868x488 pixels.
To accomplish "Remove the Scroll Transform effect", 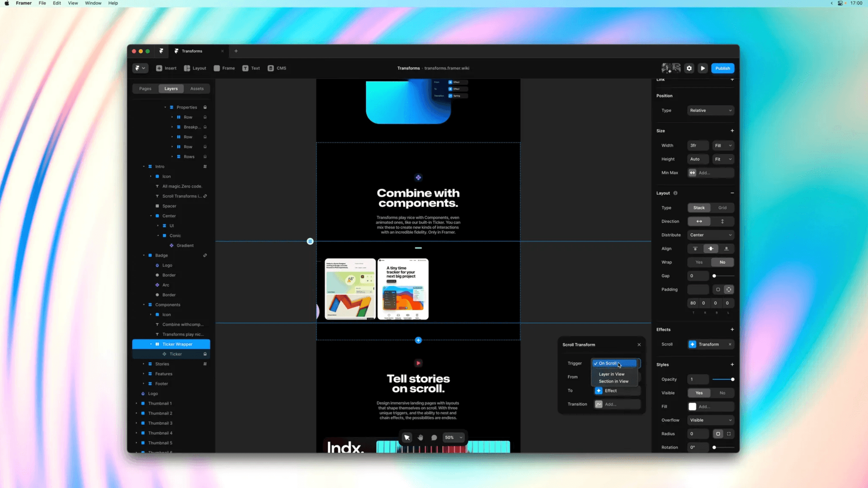I will click(730, 345).
